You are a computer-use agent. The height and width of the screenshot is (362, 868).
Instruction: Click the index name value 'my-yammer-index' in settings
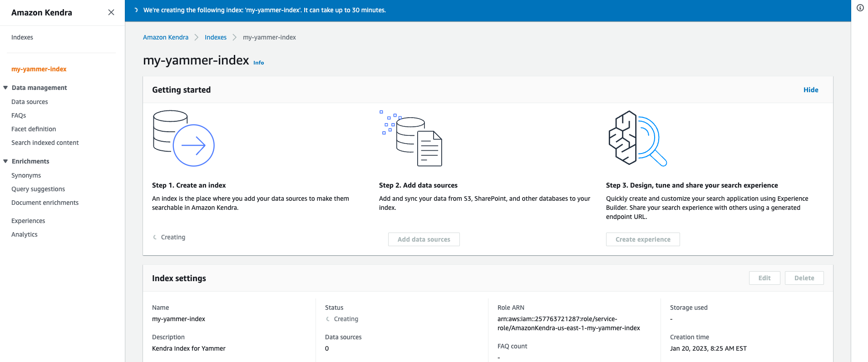pos(178,319)
